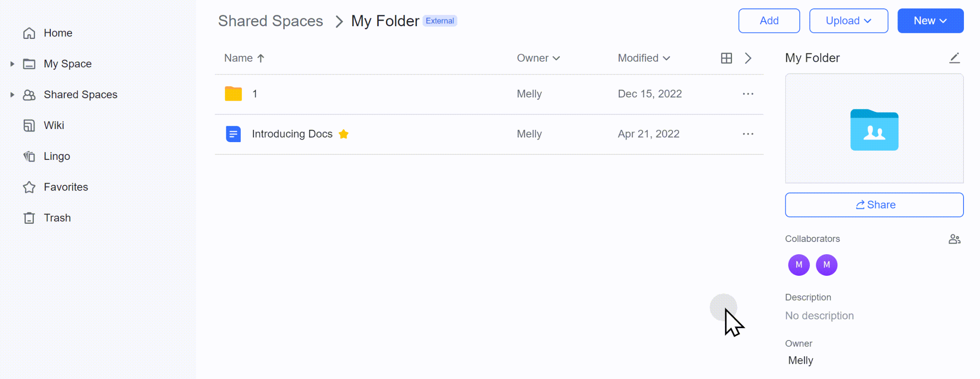Click the shared folder thumbnail preview
The width and height of the screenshot is (980, 379).
[x=874, y=129]
